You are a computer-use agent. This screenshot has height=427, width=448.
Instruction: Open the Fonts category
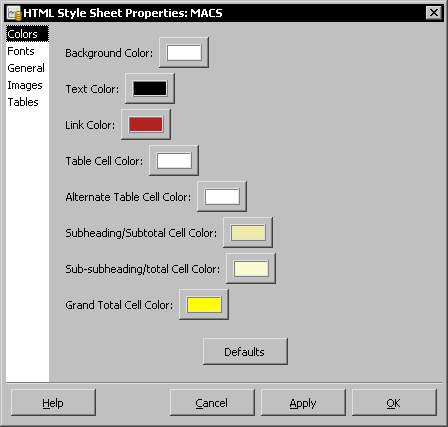(x=21, y=51)
